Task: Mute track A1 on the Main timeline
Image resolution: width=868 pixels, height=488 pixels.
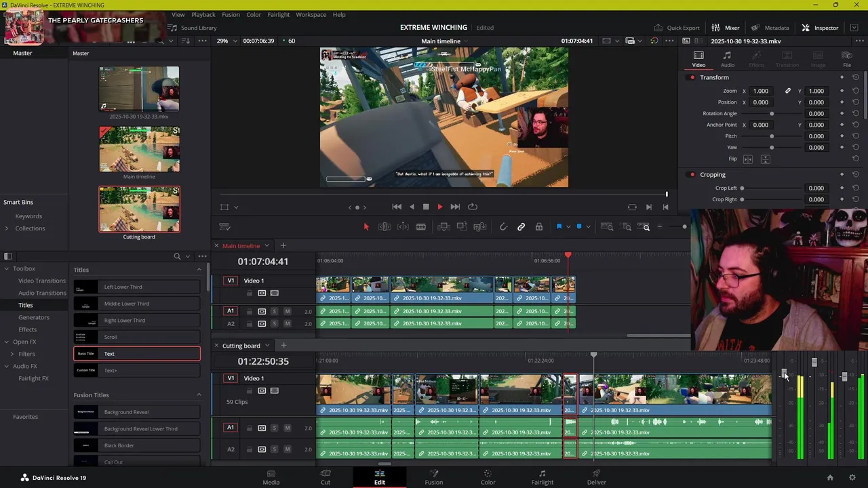Action: coord(287,311)
